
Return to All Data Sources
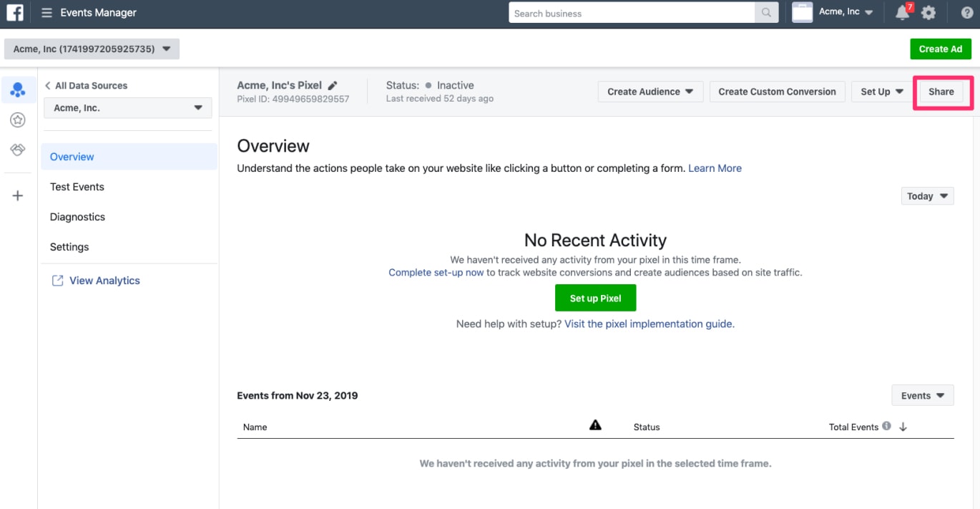pyautogui.click(x=91, y=85)
